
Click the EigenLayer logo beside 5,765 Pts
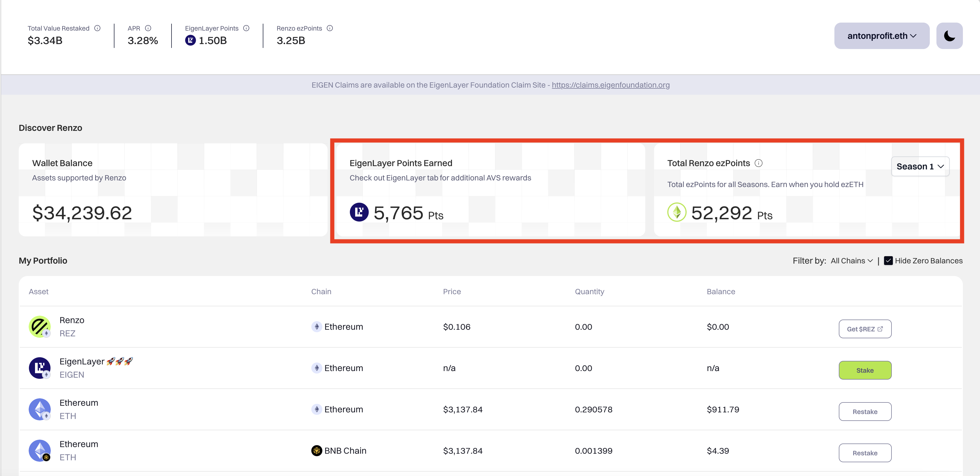pos(359,212)
